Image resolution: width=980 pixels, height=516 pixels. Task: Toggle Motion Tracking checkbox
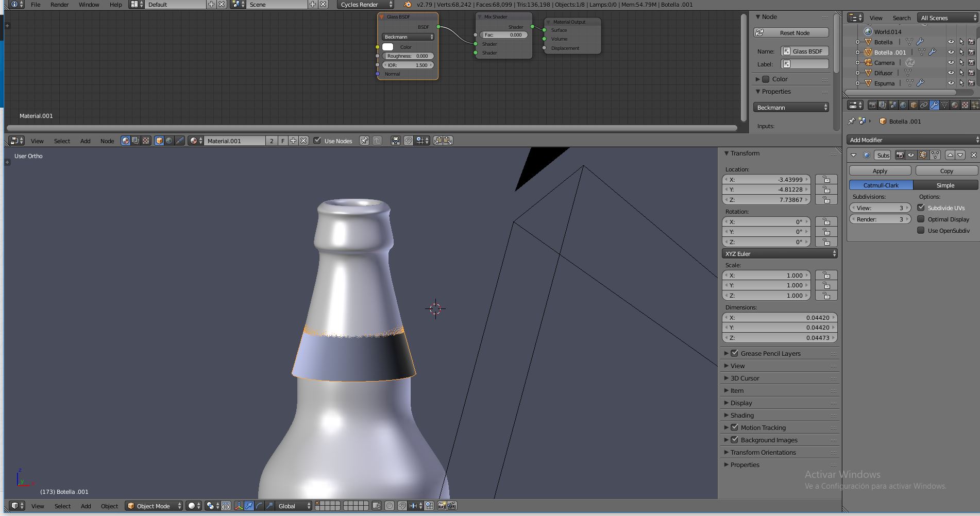pyautogui.click(x=735, y=427)
